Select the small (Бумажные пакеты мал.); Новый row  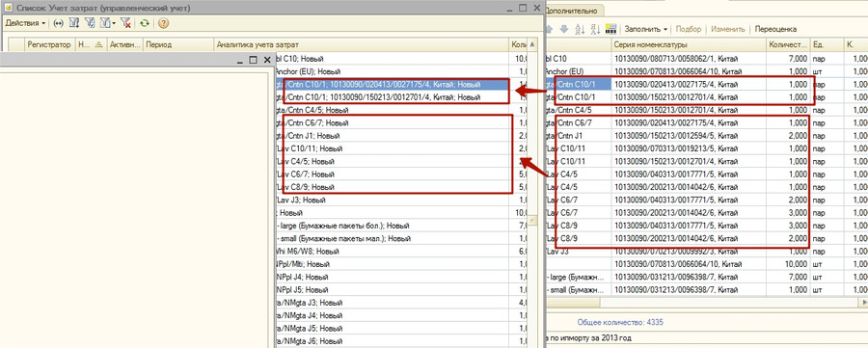tap(393, 238)
